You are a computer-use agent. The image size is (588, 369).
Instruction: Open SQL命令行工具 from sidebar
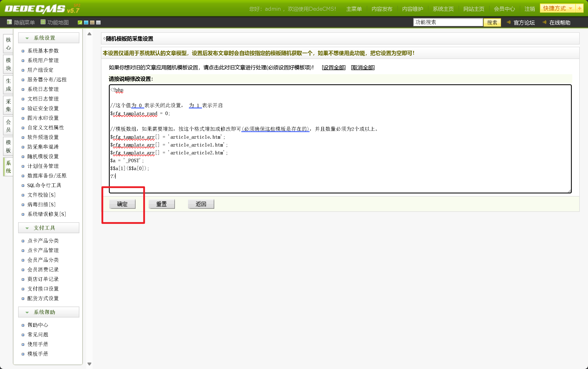44,185
